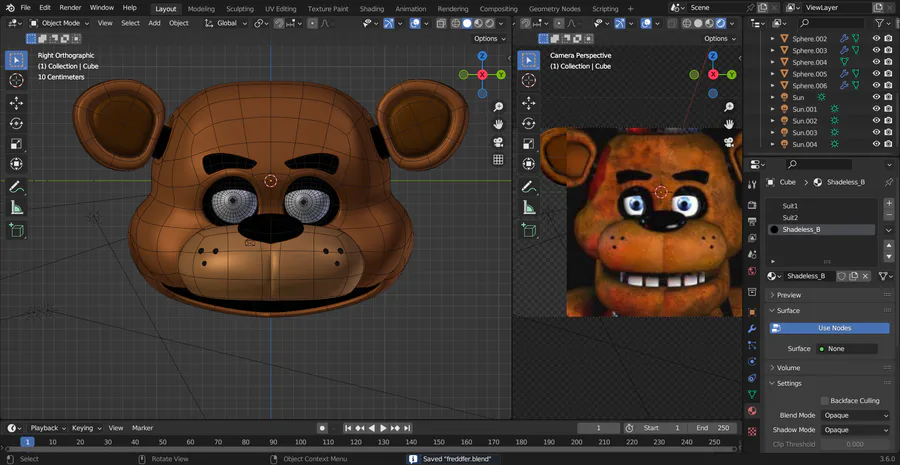Open Blend Mode dropdown
Image resolution: width=900 pixels, height=465 pixels.
[855, 415]
